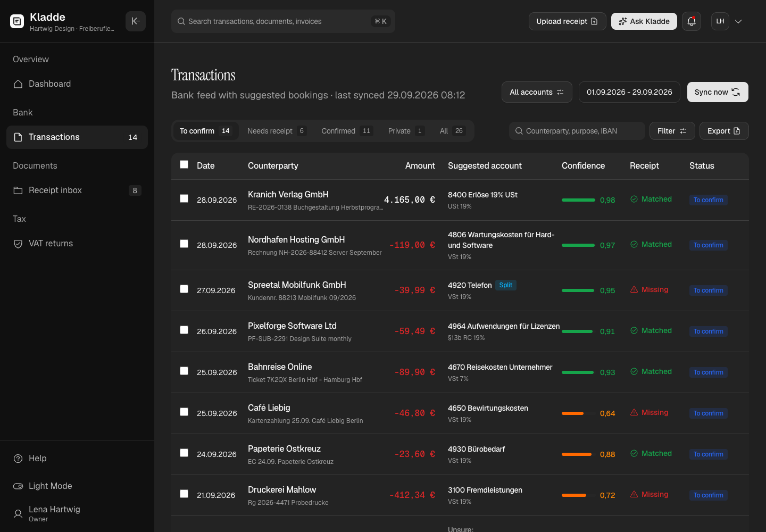Click Upload receipt button
Viewport: 766px width, 532px height.
(567, 21)
